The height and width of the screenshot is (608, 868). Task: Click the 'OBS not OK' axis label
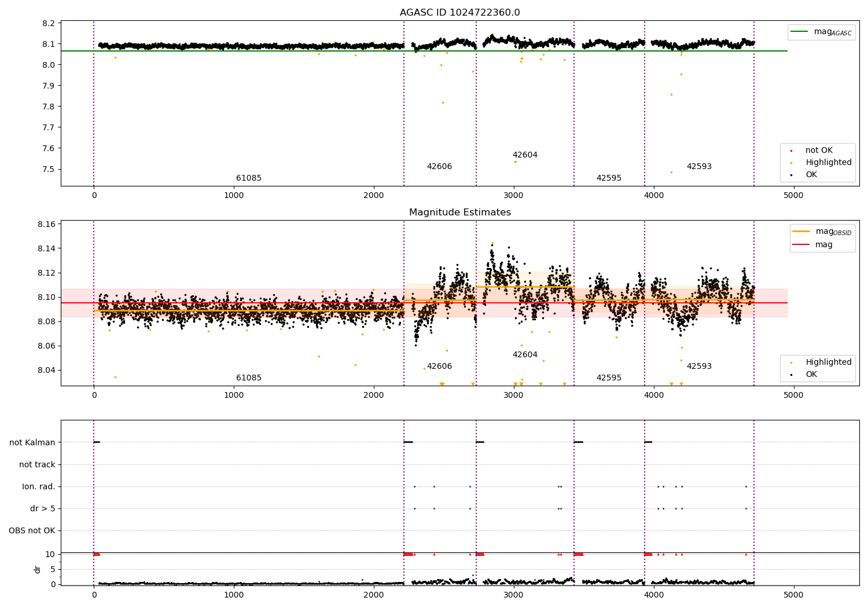32,531
